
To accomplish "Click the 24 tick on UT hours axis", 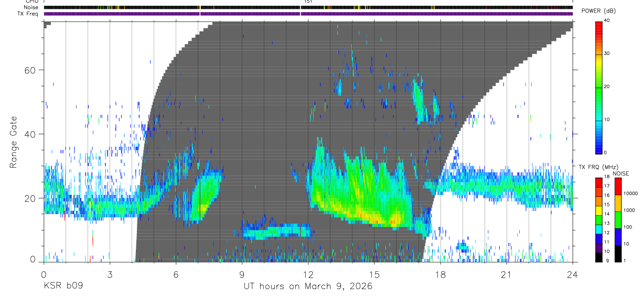I will (573, 275).
